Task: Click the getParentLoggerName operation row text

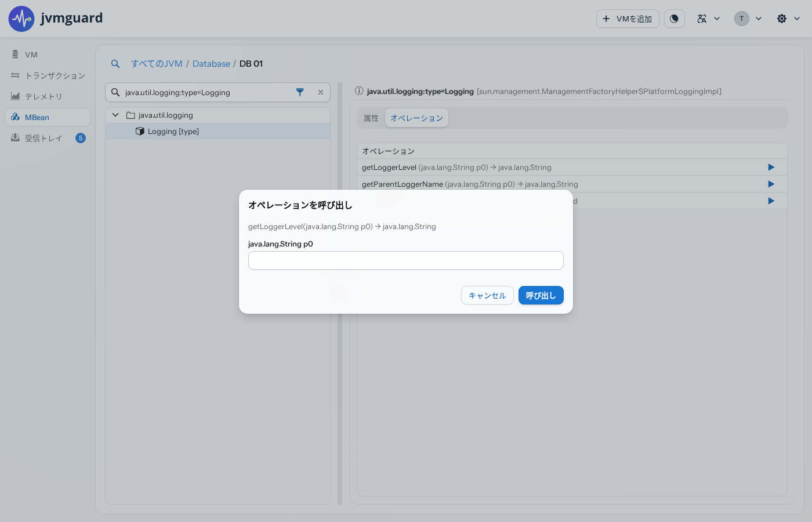Action: [470, 184]
